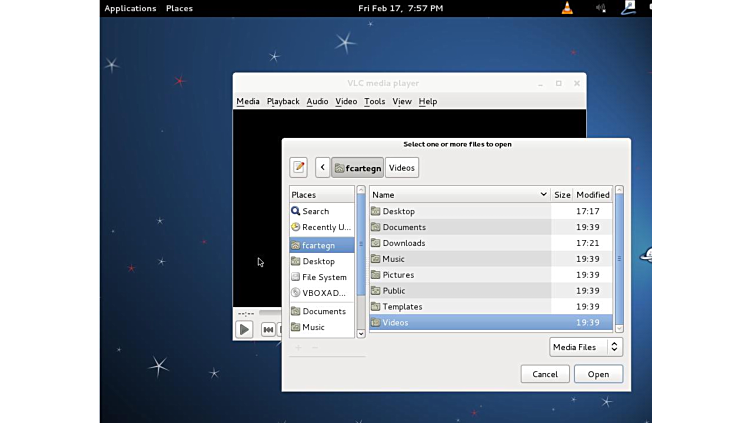Screen dimensions: 752x423
Task: Toggle the Videos path bar button
Action: point(402,168)
